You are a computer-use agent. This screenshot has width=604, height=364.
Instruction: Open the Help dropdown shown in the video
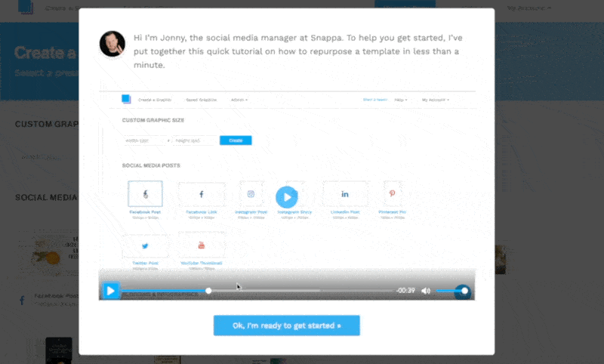401,100
